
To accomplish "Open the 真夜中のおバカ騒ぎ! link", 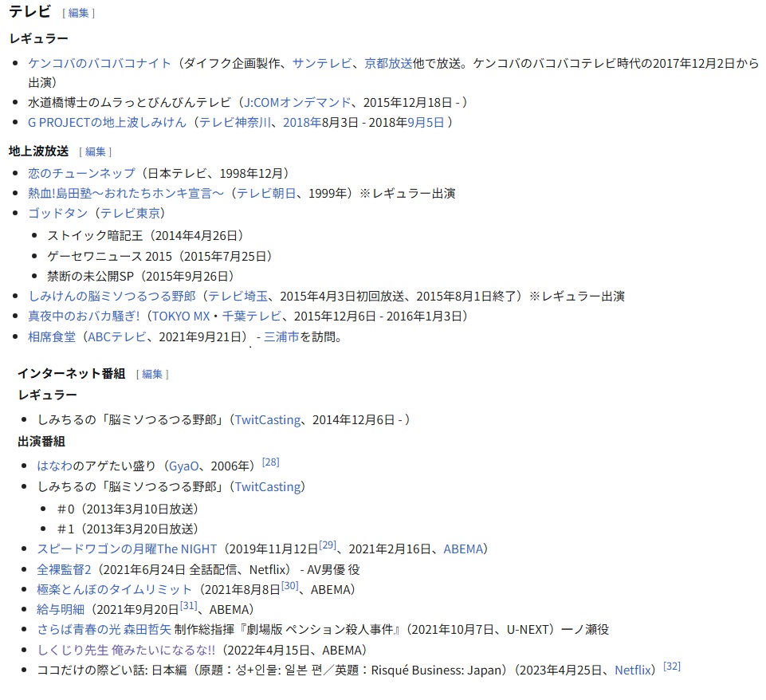I will [x=84, y=317].
